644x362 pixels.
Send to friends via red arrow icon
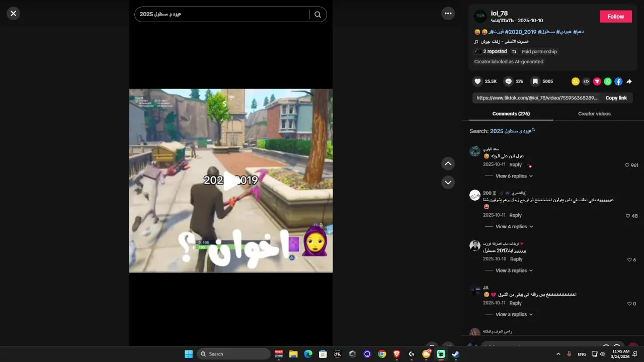[x=597, y=81]
